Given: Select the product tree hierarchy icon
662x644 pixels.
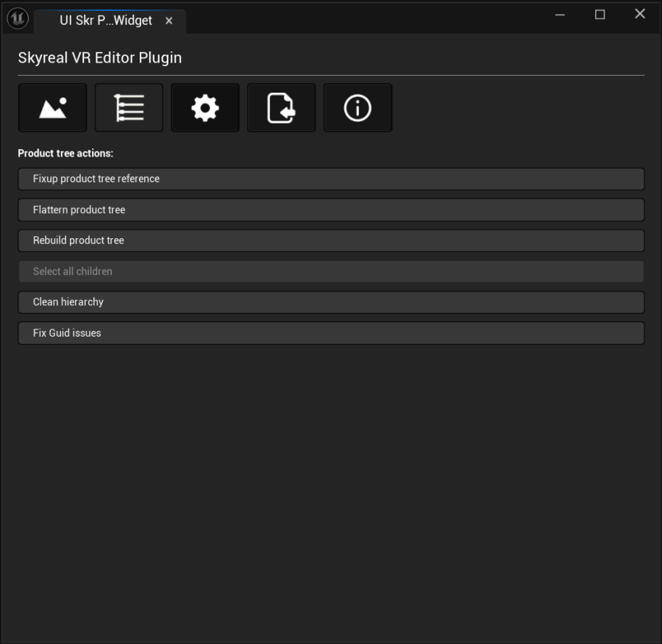Looking at the screenshot, I should (129, 108).
